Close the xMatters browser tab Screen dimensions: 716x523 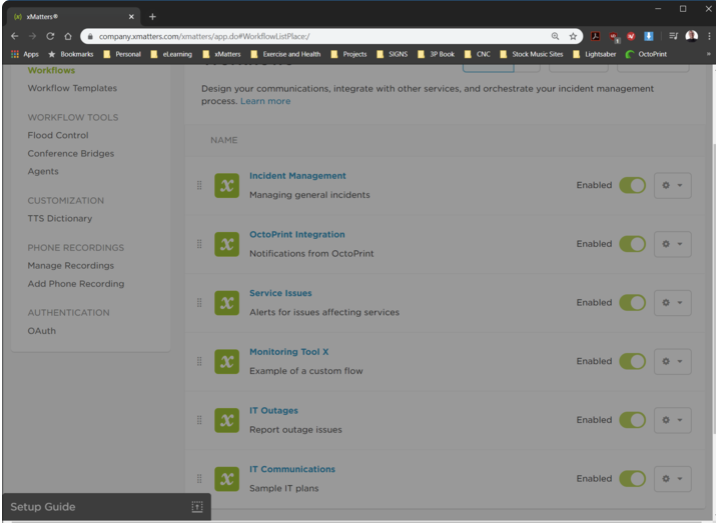(x=131, y=16)
